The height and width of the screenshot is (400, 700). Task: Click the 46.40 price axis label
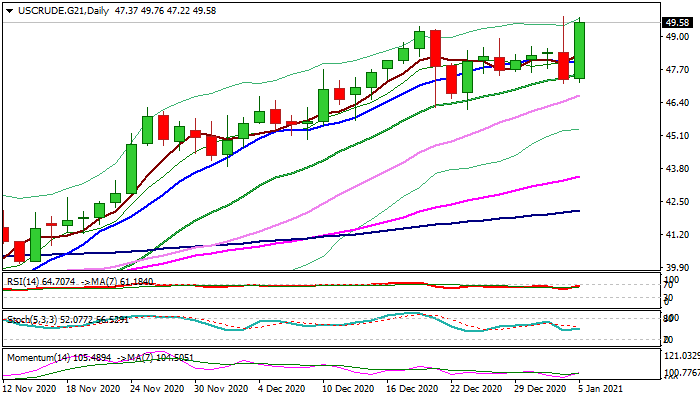click(676, 103)
